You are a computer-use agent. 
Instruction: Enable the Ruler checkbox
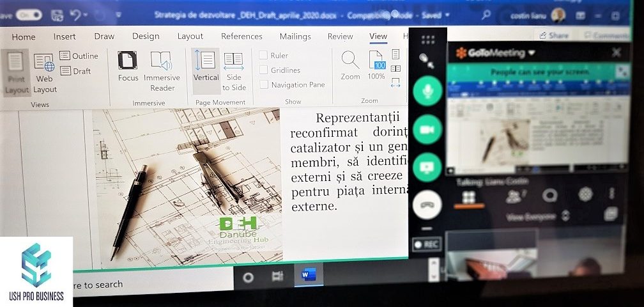tap(263, 56)
